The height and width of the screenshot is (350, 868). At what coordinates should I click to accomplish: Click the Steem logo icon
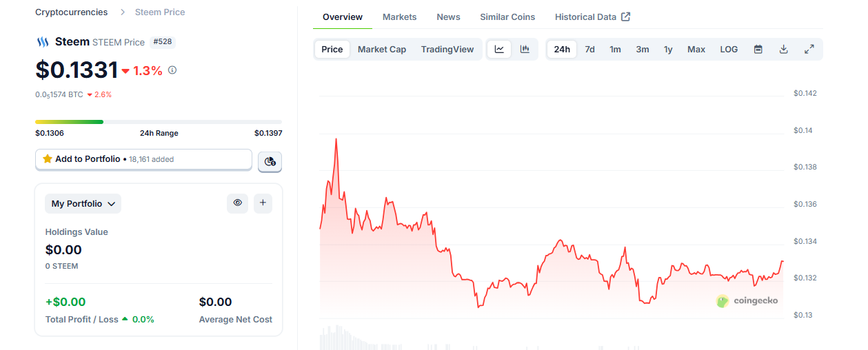tap(43, 42)
